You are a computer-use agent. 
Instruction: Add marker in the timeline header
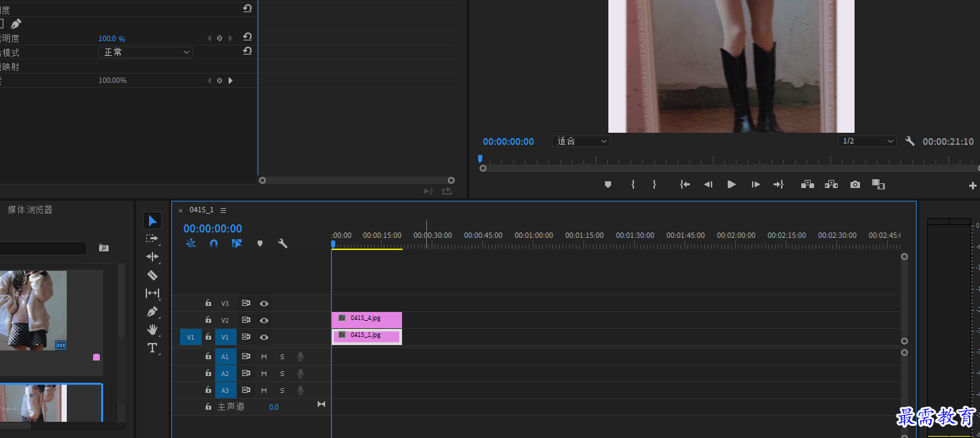[x=260, y=243]
